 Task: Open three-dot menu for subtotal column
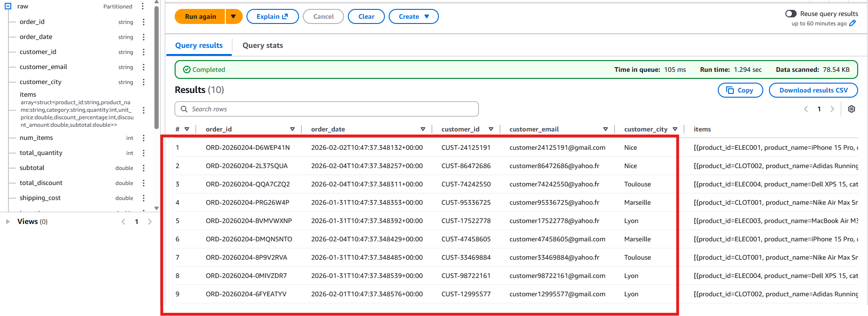point(144,168)
